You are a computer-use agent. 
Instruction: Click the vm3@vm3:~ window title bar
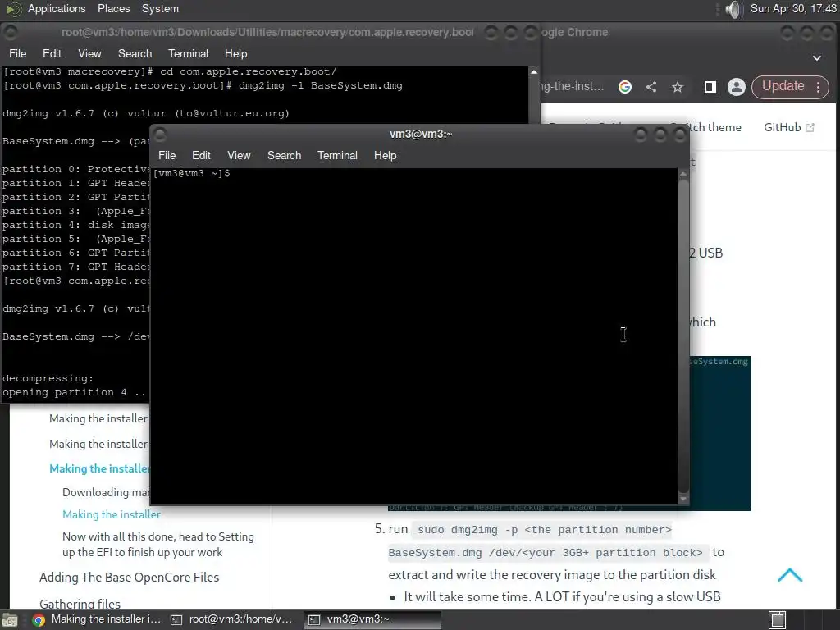coord(421,135)
